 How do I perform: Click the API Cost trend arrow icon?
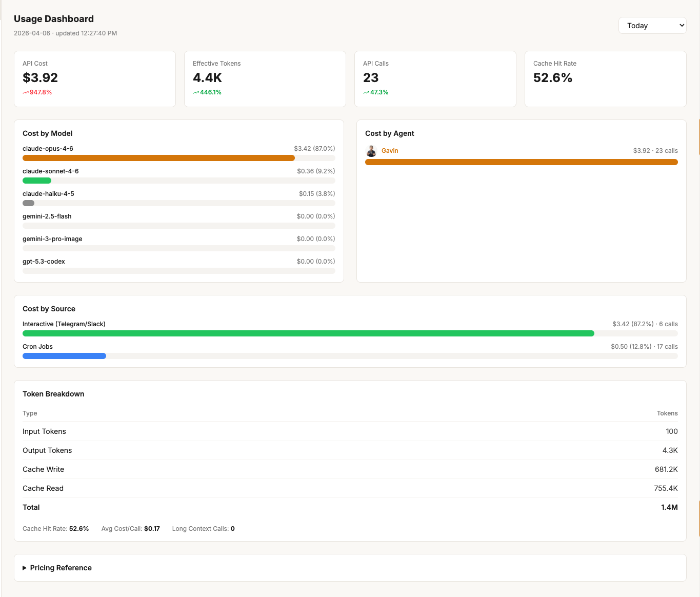26,92
